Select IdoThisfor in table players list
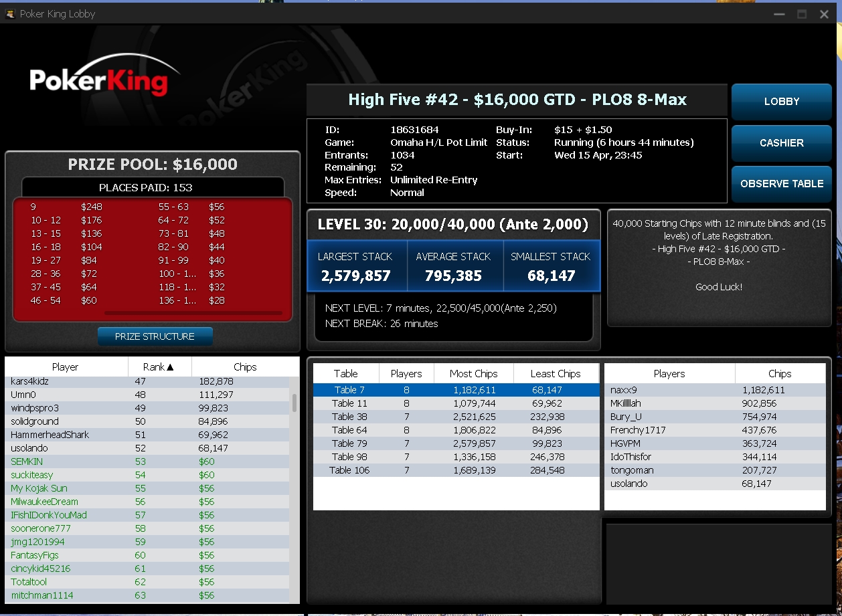This screenshot has height=616, width=842. [x=715, y=457]
